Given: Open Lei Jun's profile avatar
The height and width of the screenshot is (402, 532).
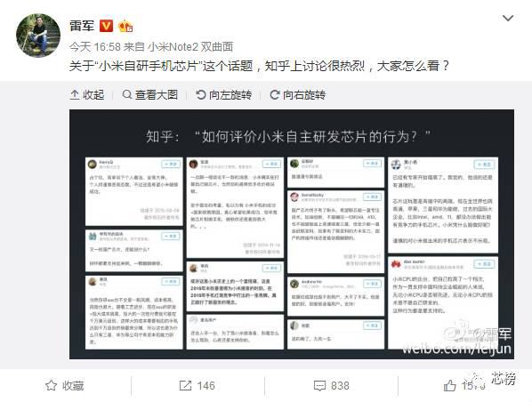Looking at the screenshot, I should coord(38,36).
